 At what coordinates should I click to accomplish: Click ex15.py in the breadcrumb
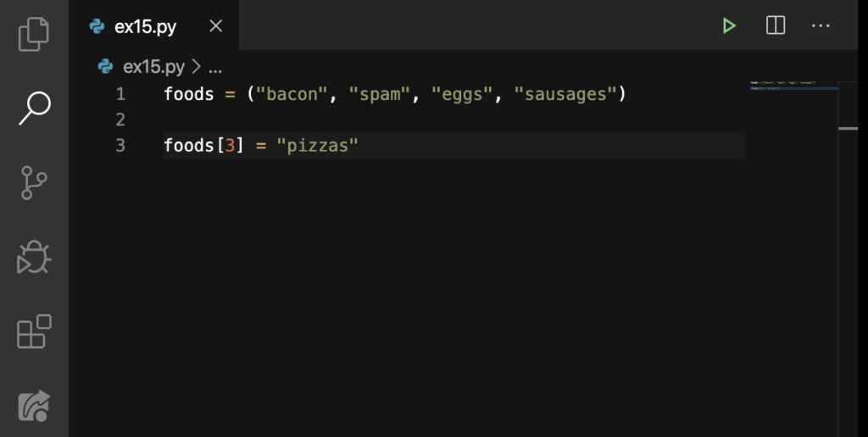click(x=153, y=67)
